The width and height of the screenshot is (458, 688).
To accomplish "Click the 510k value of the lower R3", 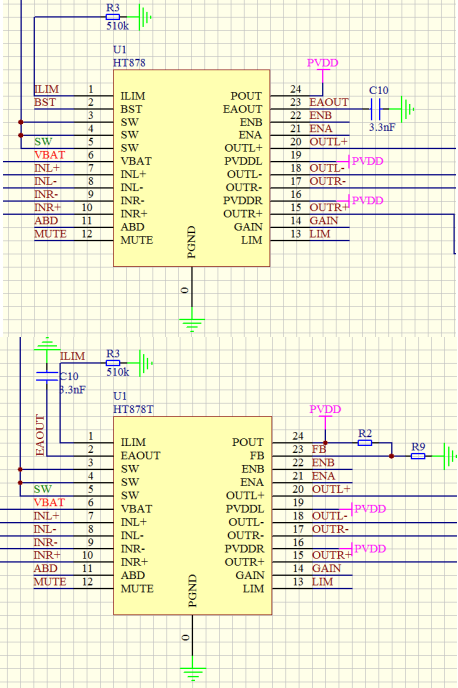I will [118, 372].
